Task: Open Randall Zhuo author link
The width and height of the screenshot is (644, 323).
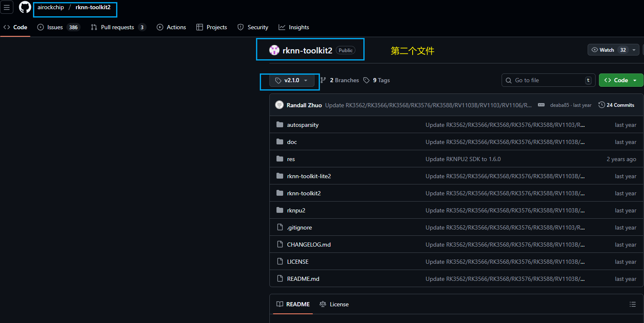Action: coord(304,105)
